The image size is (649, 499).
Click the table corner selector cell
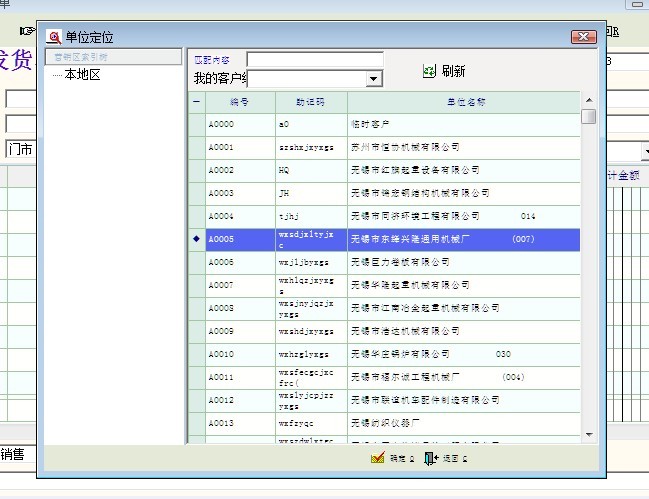point(196,102)
